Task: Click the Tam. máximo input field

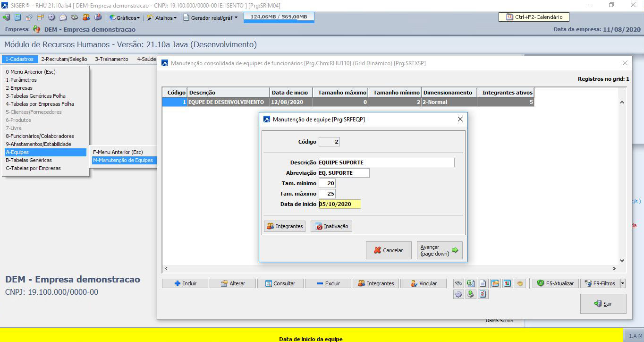Action: 327,194
